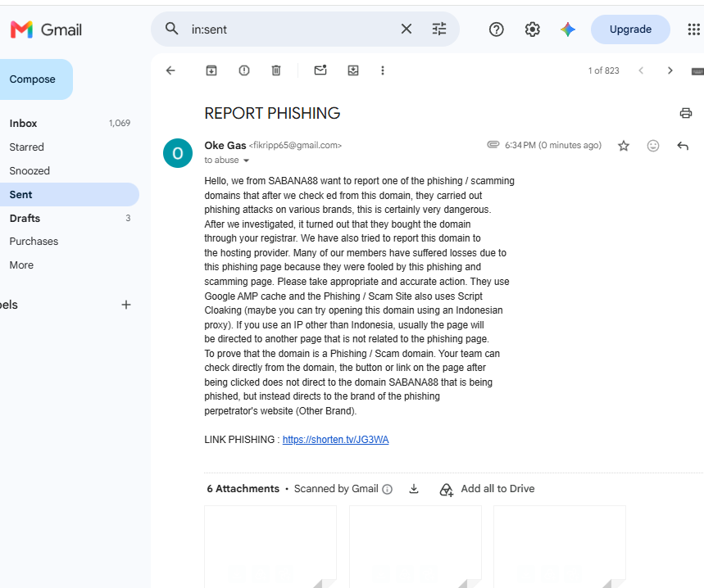Screen dimensions: 704x588
Task: Reply using the arrow icon
Action: click(x=683, y=146)
